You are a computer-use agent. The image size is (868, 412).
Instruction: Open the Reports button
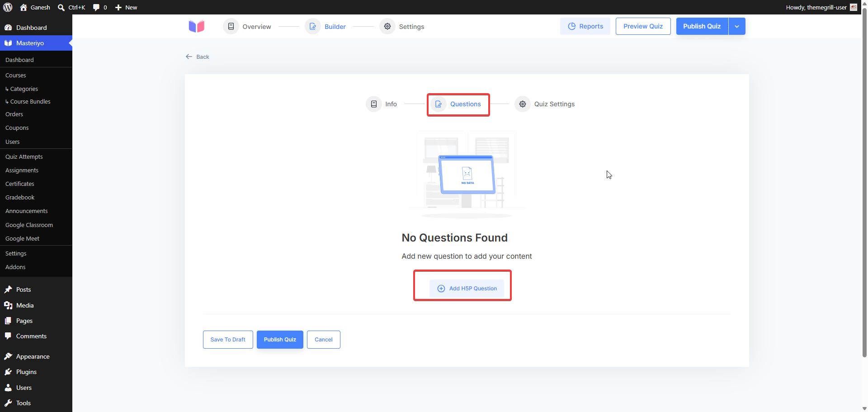click(x=585, y=26)
